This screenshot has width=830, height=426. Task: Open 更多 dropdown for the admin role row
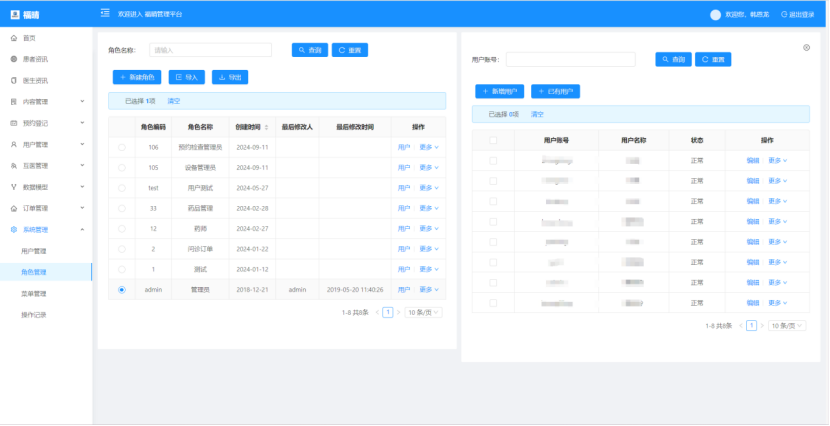tap(430, 289)
